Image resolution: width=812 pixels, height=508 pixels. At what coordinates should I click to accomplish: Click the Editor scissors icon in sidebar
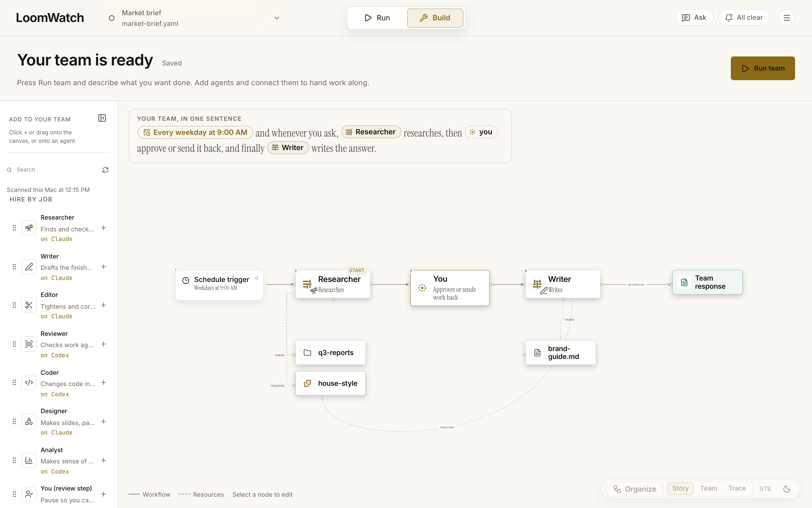[29, 305]
